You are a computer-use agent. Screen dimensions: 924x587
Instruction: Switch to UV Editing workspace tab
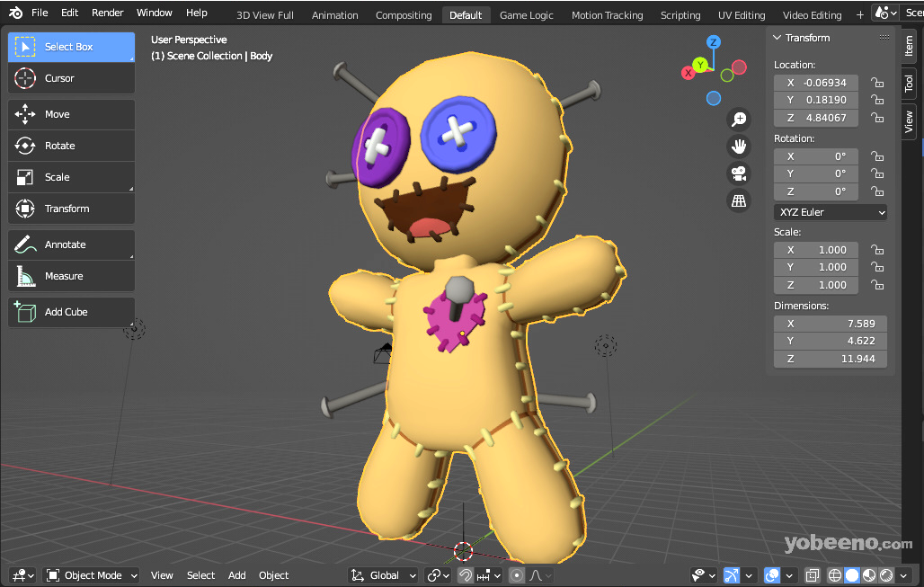(742, 15)
